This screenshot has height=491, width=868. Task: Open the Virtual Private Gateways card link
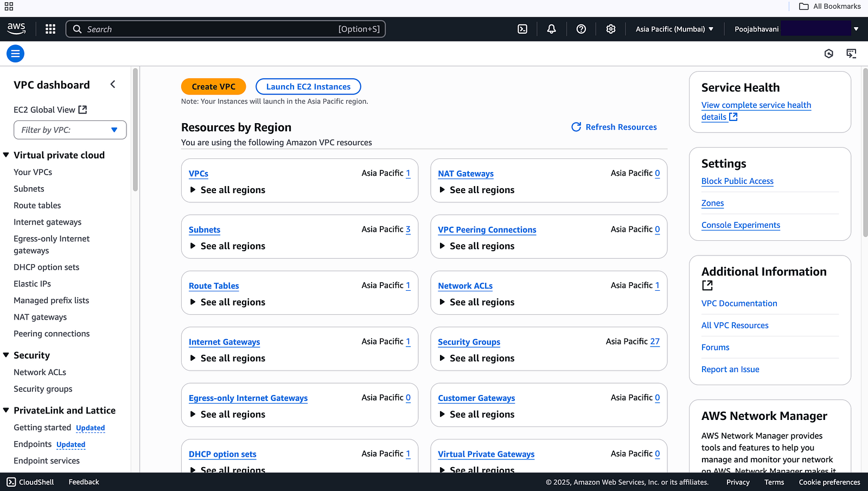coord(486,454)
